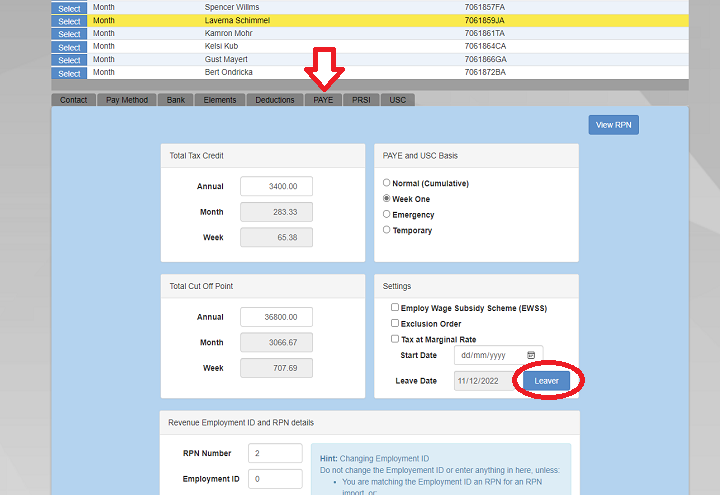
Task: Select the Normal (Cumulative) basis option
Action: [387, 183]
